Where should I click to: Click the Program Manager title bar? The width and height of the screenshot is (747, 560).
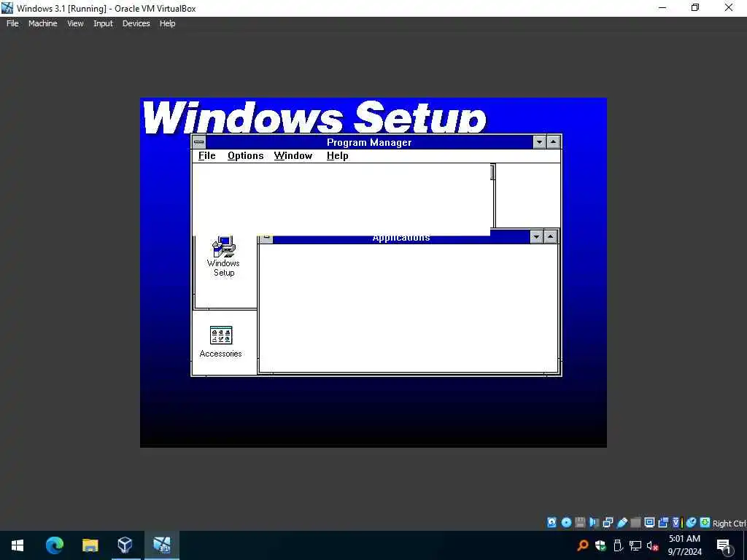click(x=369, y=142)
